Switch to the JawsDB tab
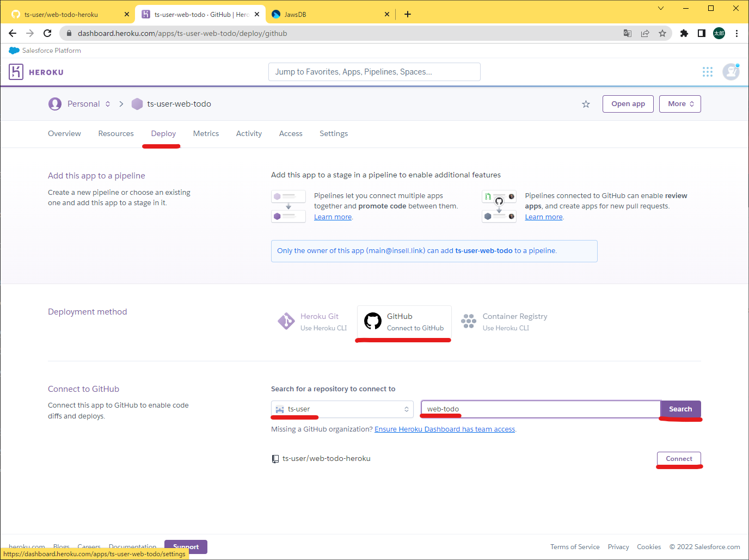 (330, 15)
